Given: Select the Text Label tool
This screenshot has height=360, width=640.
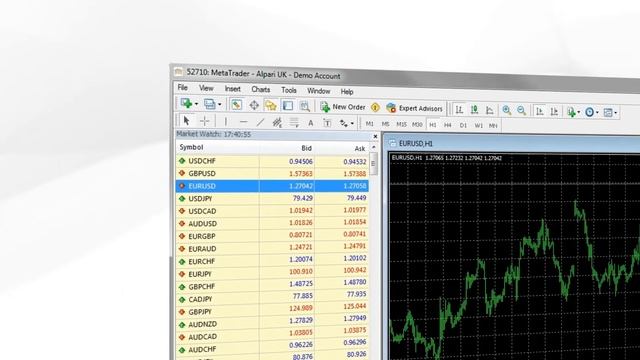Looking at the screenshot, I should pos(327,123).
